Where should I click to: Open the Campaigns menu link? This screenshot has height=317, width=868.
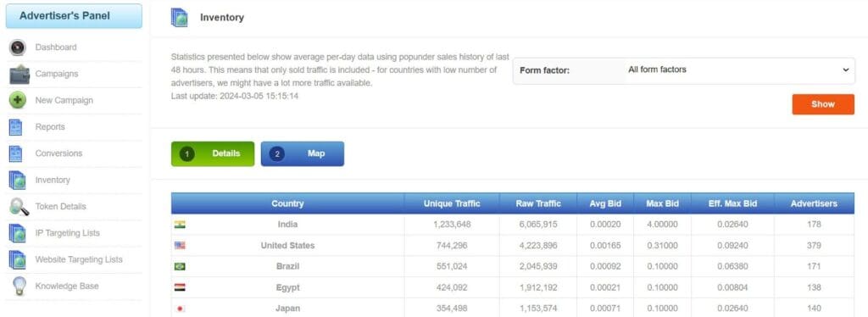(57, 74)
